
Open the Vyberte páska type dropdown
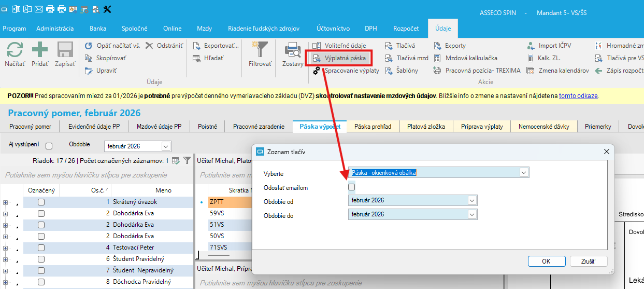coord(524,173)
